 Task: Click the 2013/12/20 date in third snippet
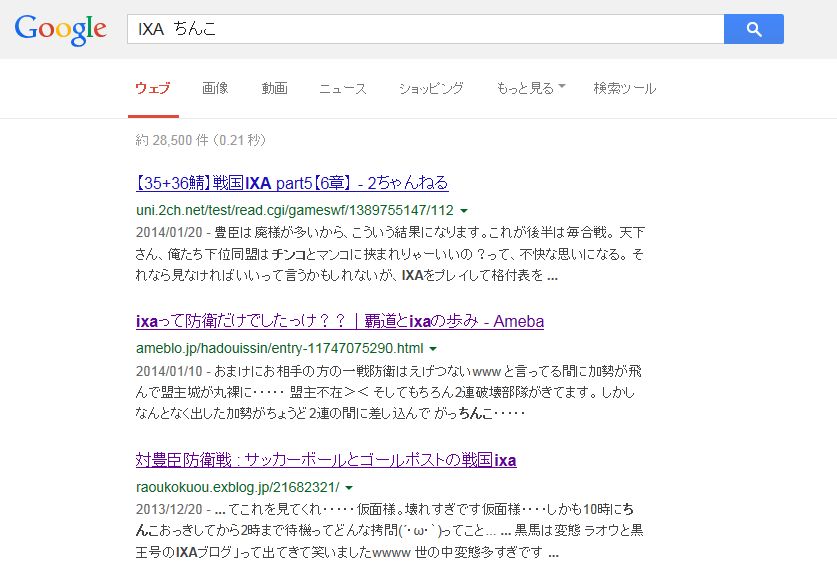[x=169, y=509]
